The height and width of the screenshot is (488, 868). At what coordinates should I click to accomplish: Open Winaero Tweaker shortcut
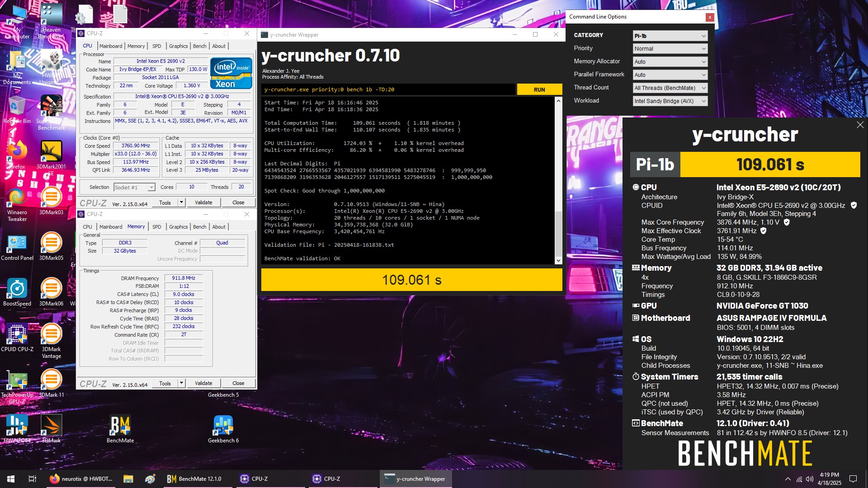click(x=17, y=204)
